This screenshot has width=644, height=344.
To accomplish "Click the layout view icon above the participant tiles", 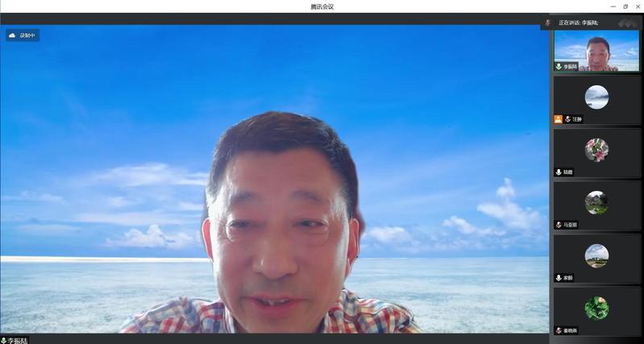I will pos(628,23).
